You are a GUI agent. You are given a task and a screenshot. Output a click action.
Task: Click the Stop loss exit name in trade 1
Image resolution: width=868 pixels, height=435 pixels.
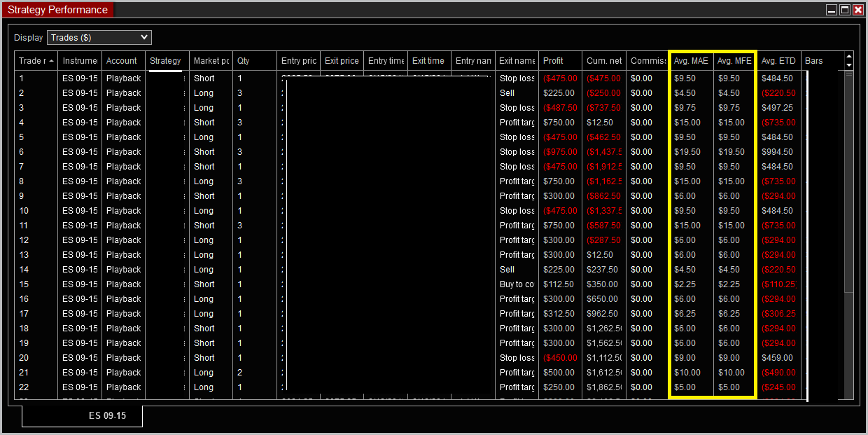(x=517, y=78)
